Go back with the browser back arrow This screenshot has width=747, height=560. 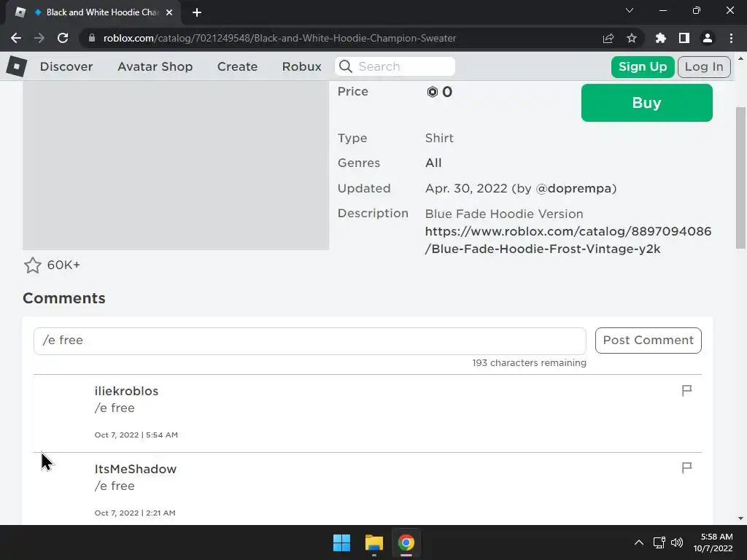[x=16, y=38]
